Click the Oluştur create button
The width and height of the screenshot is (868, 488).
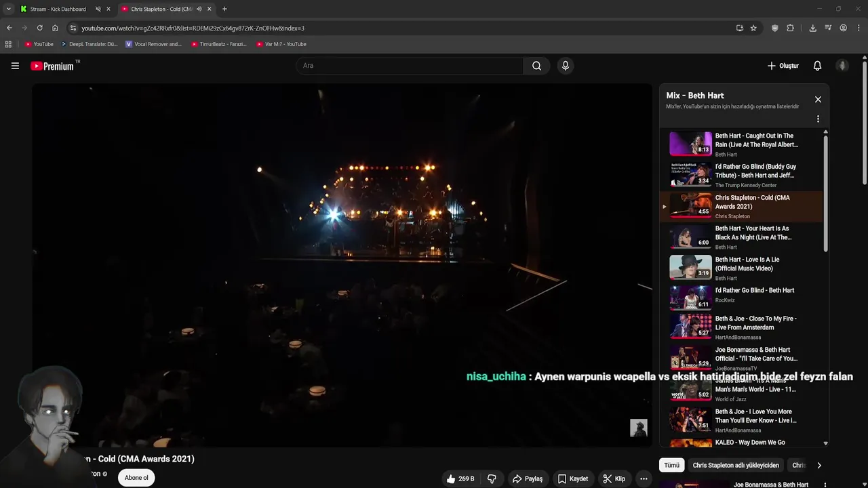[x=783, y=66]
